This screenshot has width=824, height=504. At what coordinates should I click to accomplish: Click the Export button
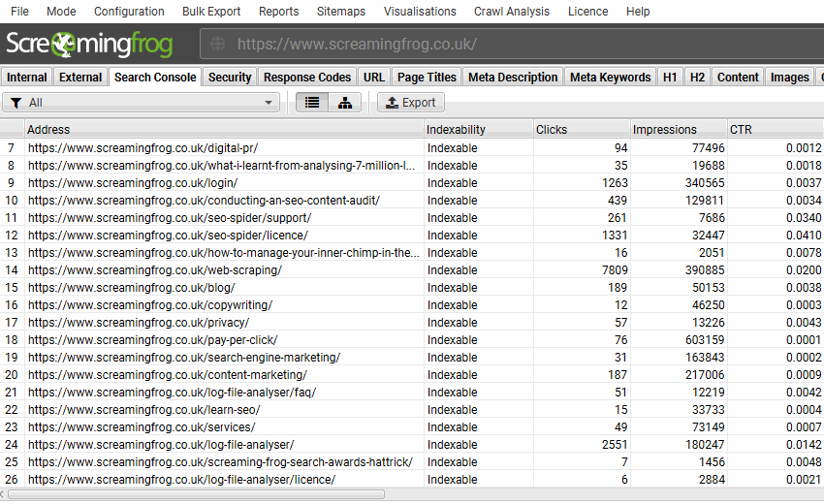[411, 103]
